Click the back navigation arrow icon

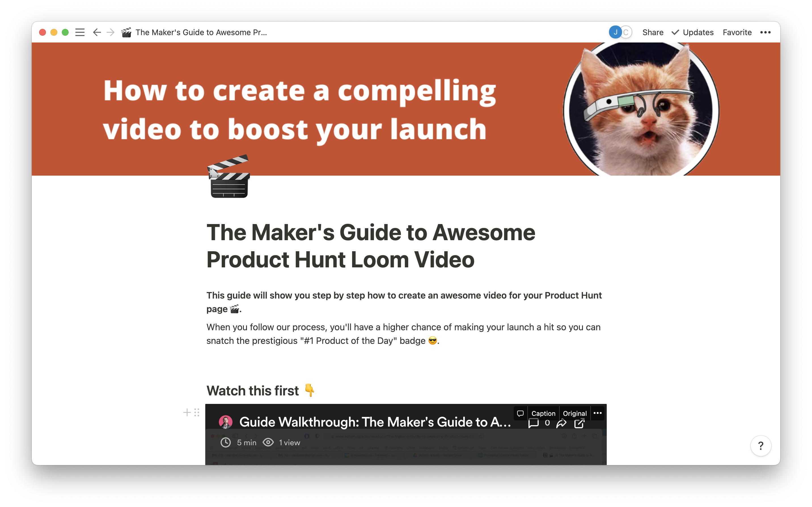coord(97,32)
